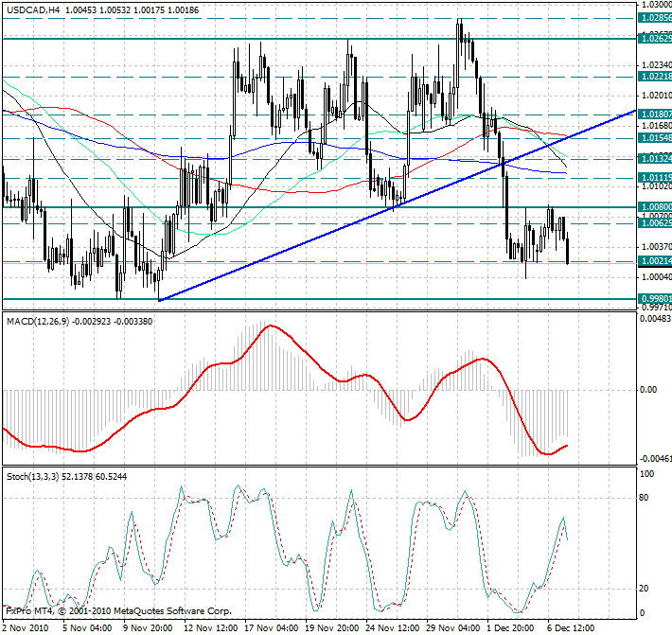Click the 1.01807 price level tag
672x635 pixels.
[x=655, y=114]
